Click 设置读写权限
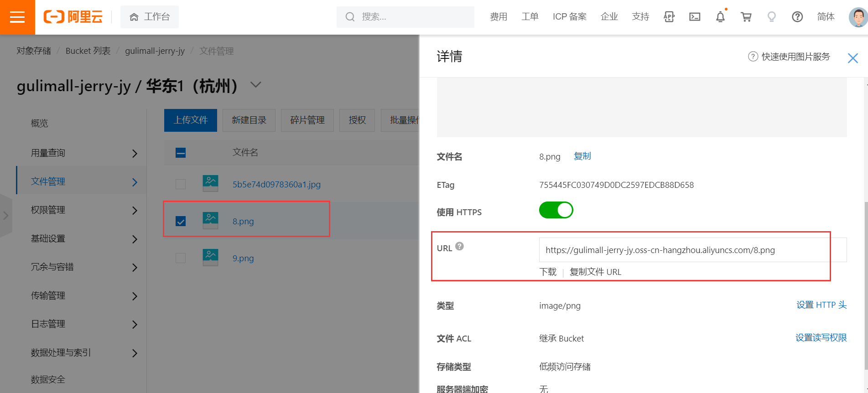The image size is (868, 393). click(x=821, y=338)
